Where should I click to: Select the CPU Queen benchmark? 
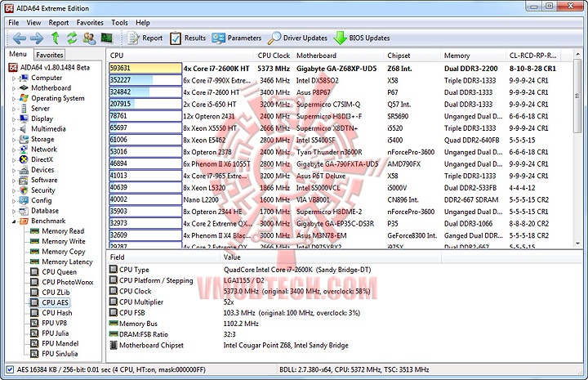[x=60, y=271]
